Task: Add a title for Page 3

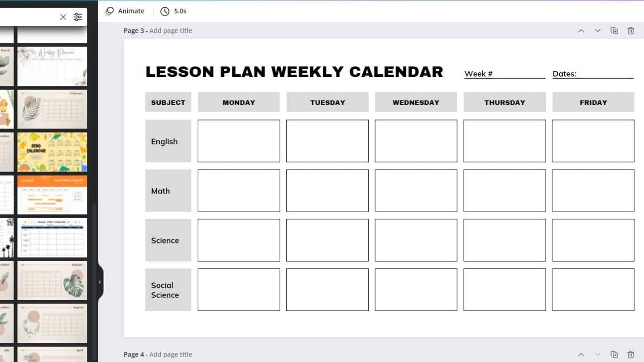Action: [x=171, y=31]
